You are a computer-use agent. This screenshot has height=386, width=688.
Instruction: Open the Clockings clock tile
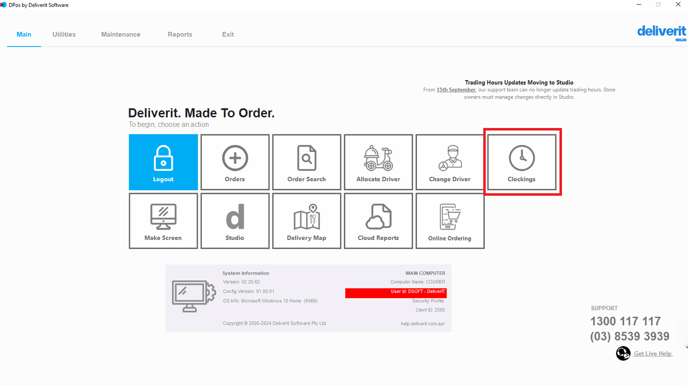tap(522, 162)
